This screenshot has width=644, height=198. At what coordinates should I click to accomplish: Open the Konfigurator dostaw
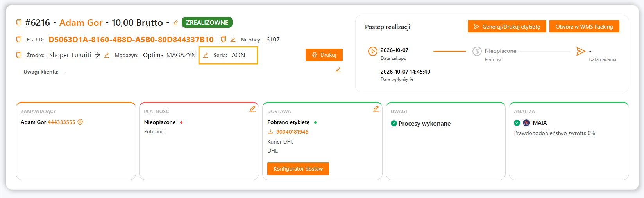point(298,169)
